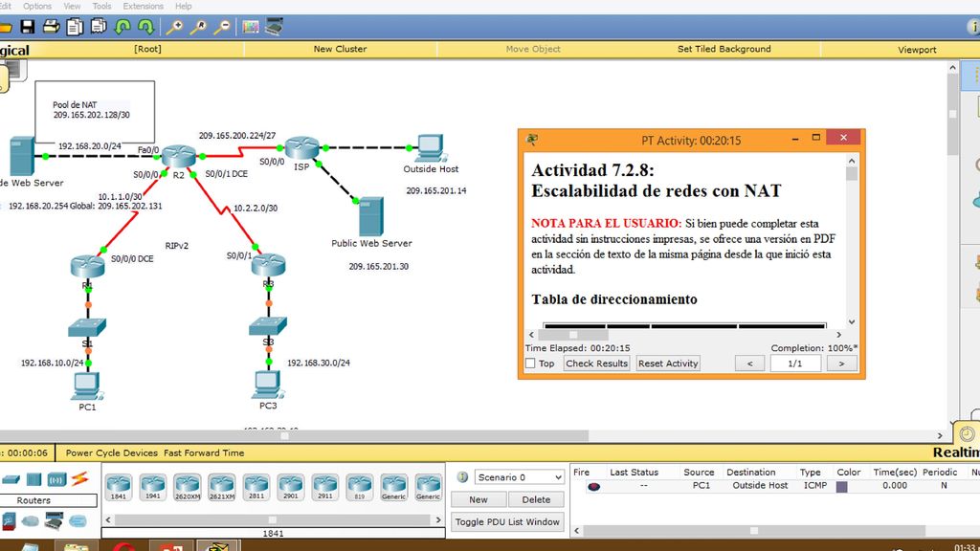The image size is (980, 551).
Task: Pick the 2811 router model
Action: click(256, 487)
